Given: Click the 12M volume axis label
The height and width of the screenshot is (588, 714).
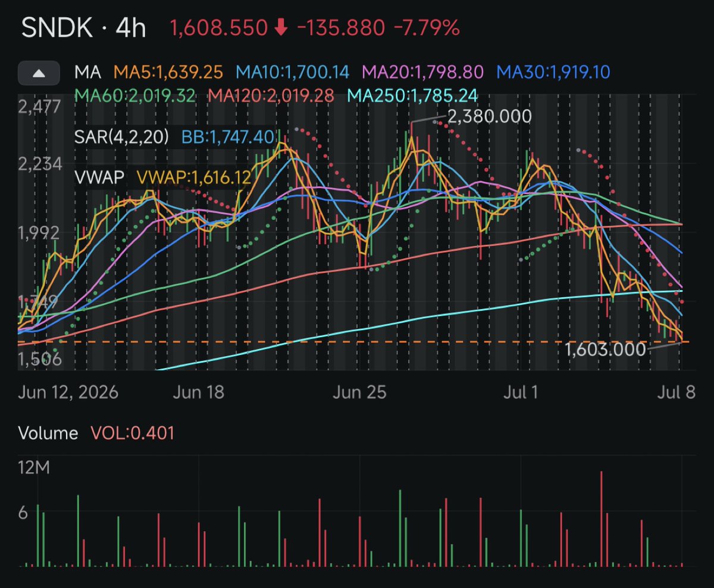Looking at the screenshot, I should click(x=35, y=468).
